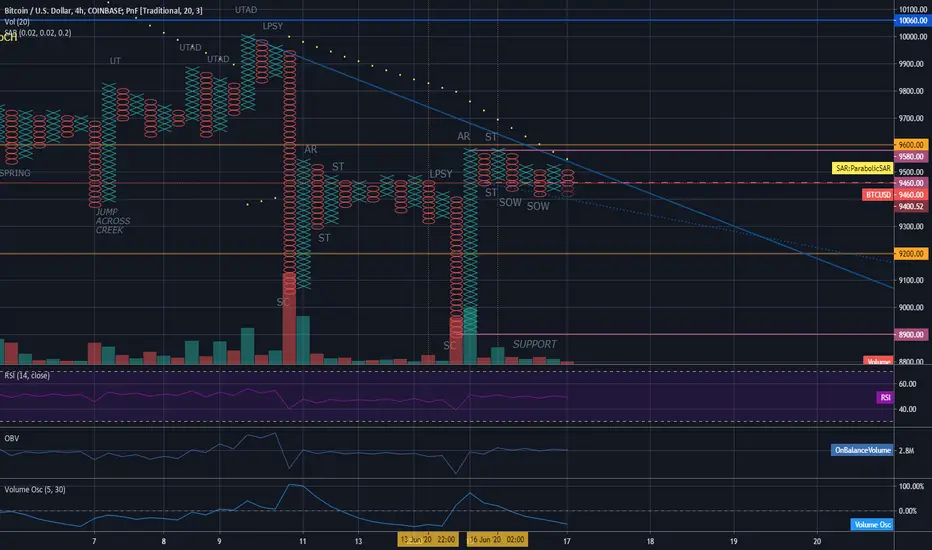932x550 pixels.
Task: Click the orange 9600.00 price label
Action: click(912, 144)
